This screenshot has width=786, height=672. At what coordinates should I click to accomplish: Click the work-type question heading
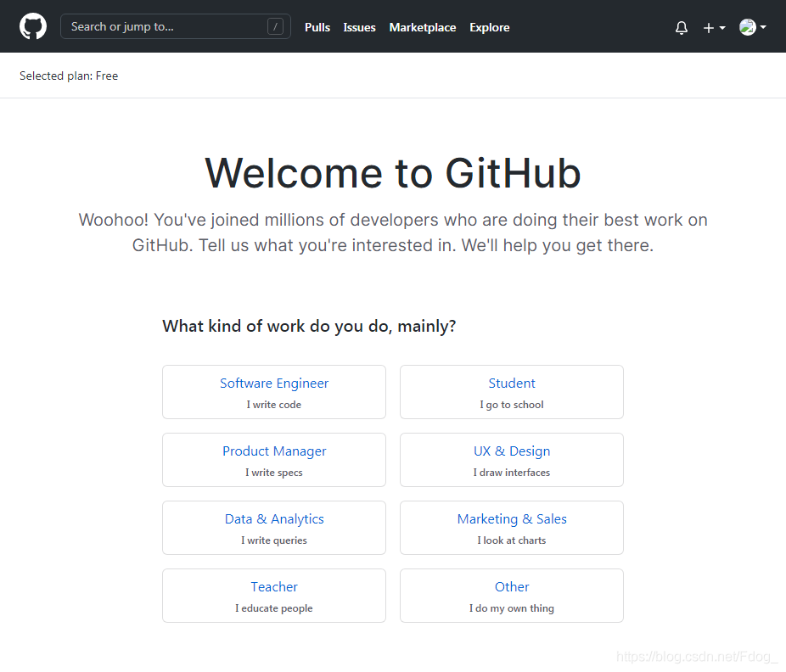[309, 326]
